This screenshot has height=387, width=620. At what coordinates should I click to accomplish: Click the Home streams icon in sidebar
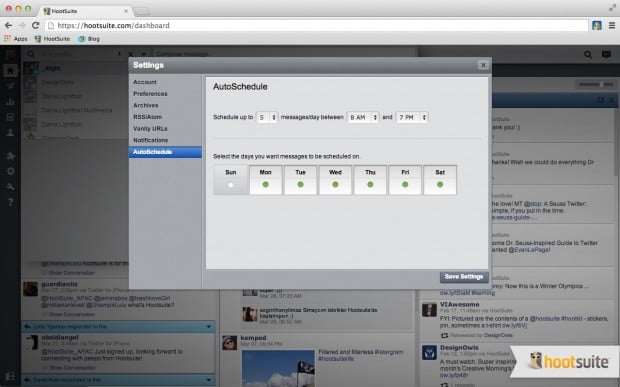click(x=10, y=71)
